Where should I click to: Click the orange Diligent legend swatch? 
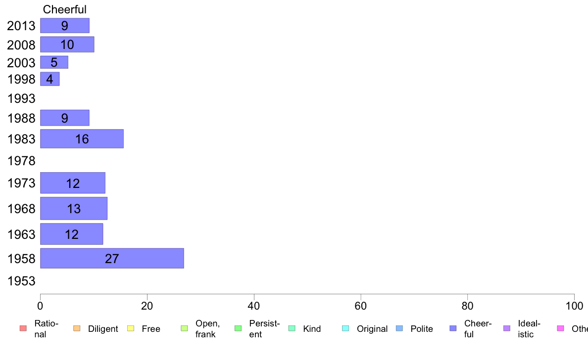[76, 329]
